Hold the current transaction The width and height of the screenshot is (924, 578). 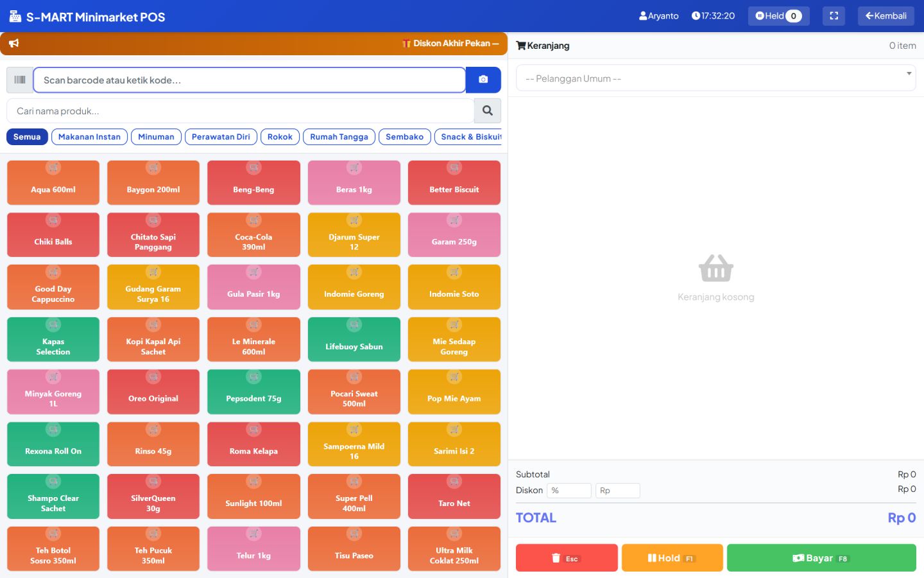coord(672,558)
